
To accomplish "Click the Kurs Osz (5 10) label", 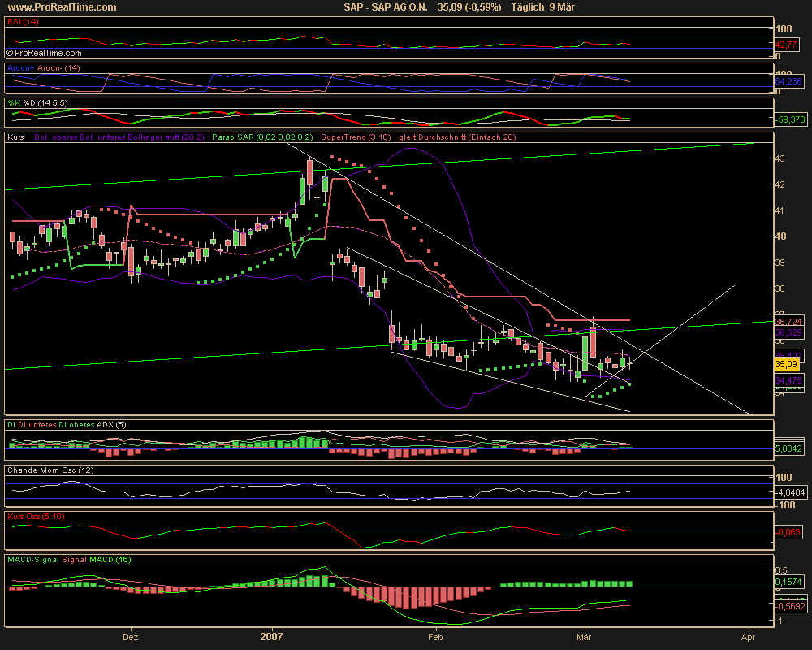I will pos(37,516).
